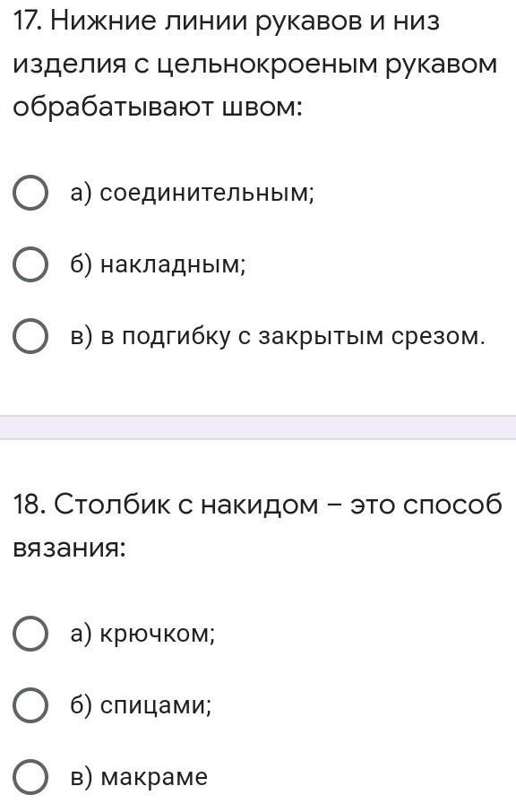Click the answer label 'спицами;'

pos(156,705)
